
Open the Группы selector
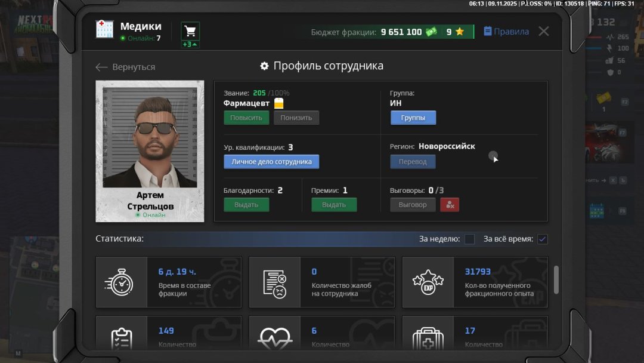(x=413, y=117)
